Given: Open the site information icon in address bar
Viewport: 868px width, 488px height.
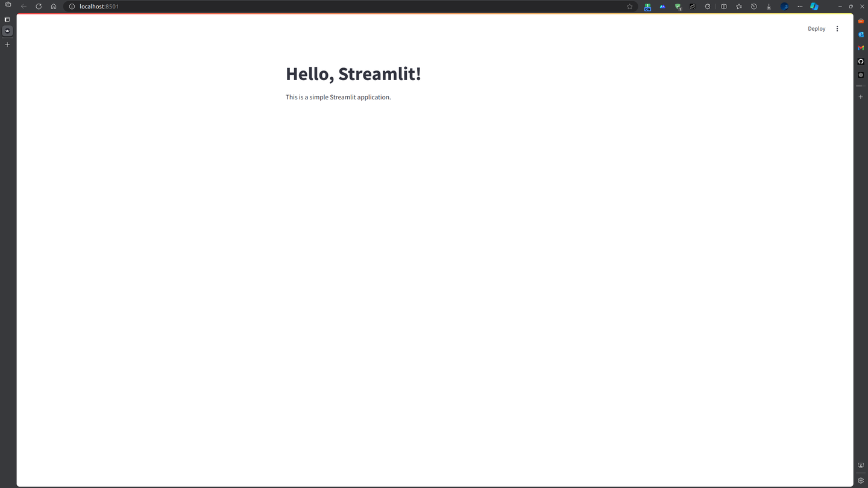Looking at the screenshot, I should point(72,7).
